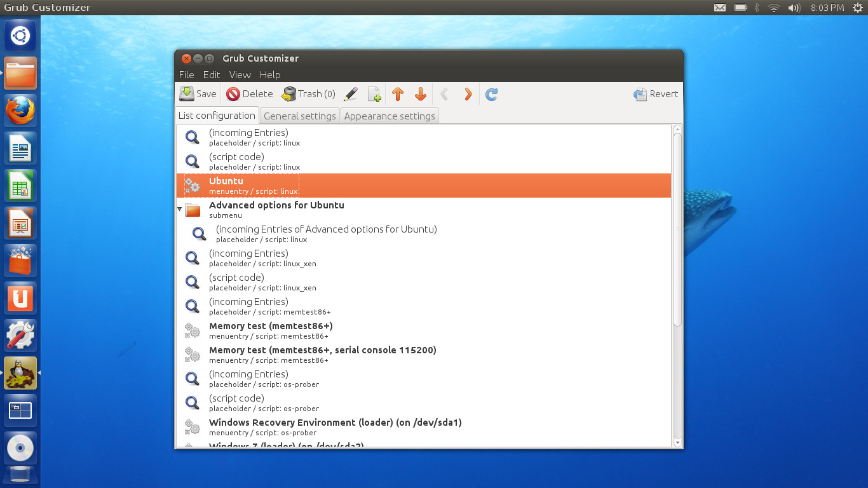The height and width of the screenshot is (488, 868).
Task: Click the 8:03 PM clock
Action: click(x=827, y=8)
